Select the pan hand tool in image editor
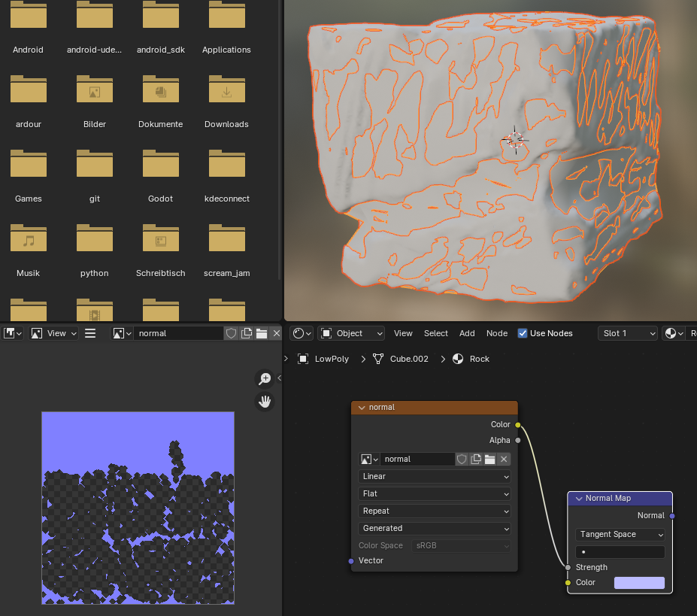697x616 pixels. click(265, 402)
